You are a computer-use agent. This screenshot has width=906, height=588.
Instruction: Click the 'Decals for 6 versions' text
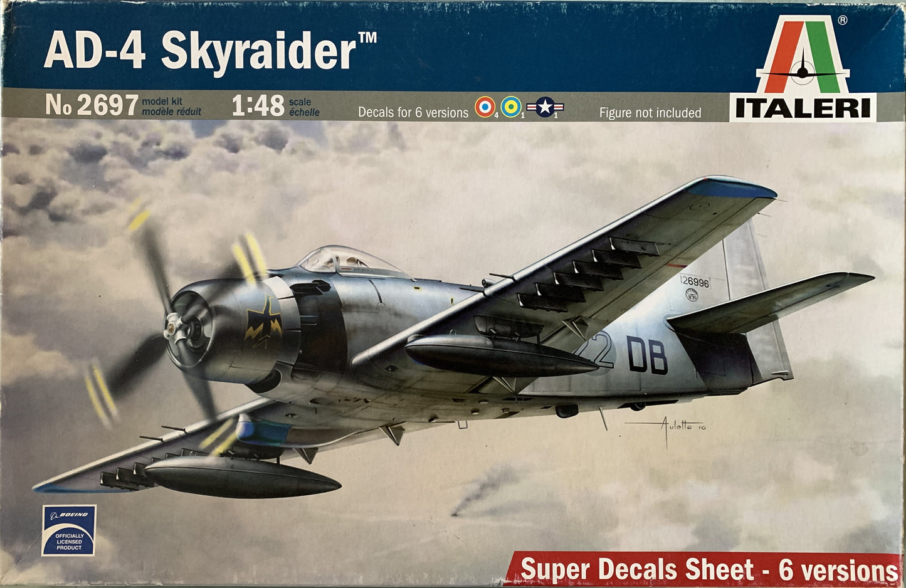413,113
